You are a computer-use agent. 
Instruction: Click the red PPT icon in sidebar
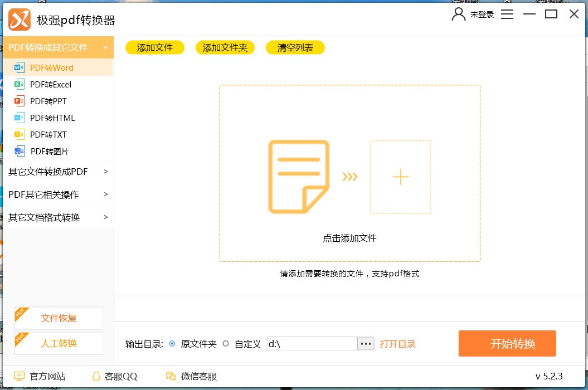pyautogui.click(x=19, y=101)
